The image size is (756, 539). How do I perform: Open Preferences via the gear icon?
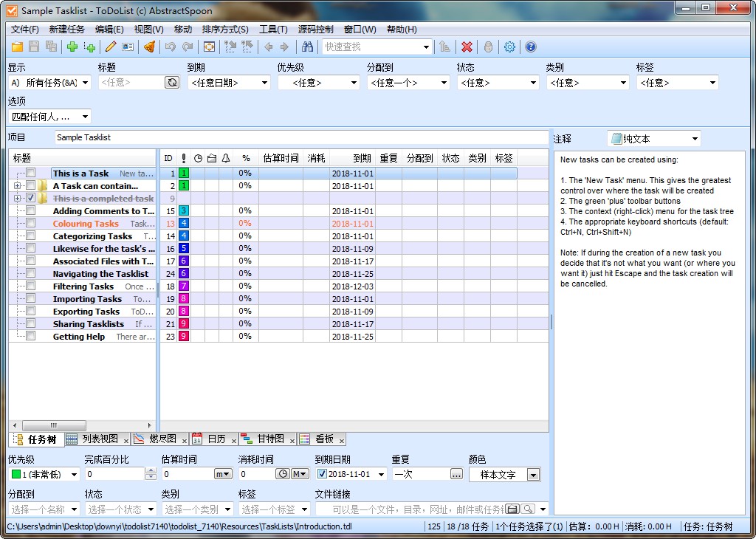(x=509, y=47)
